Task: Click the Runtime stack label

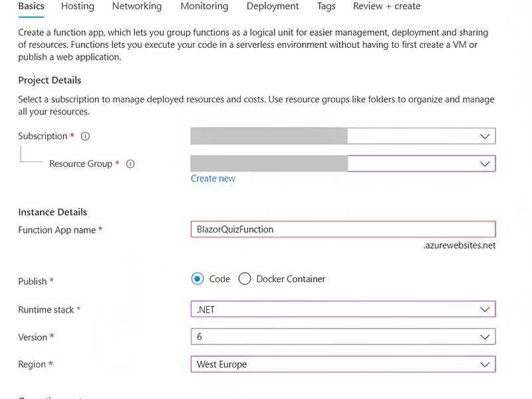Action: pyautogui.click(x=46, y=310)
